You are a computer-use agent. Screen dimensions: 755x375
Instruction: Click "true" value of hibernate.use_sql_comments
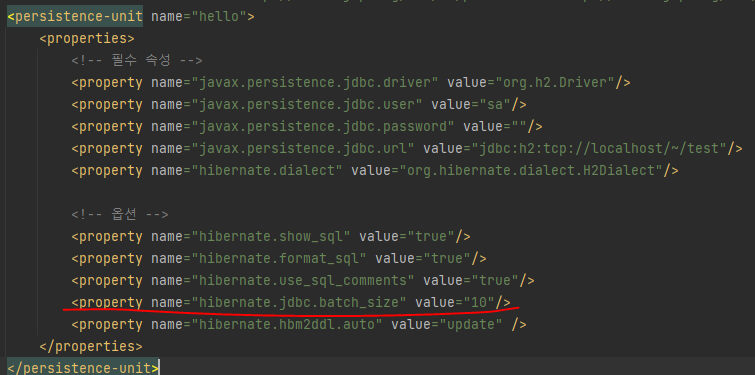(x=495, y=281)
